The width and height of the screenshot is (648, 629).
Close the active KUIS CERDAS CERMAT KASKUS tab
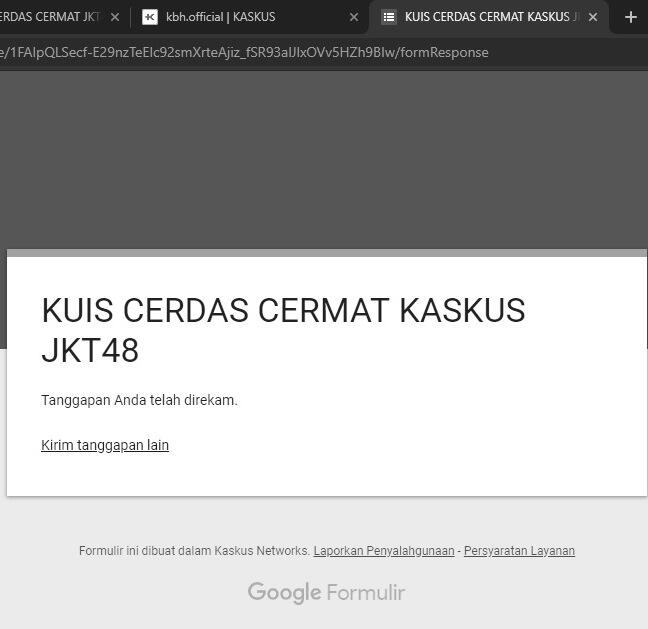(x=593, y=17)
